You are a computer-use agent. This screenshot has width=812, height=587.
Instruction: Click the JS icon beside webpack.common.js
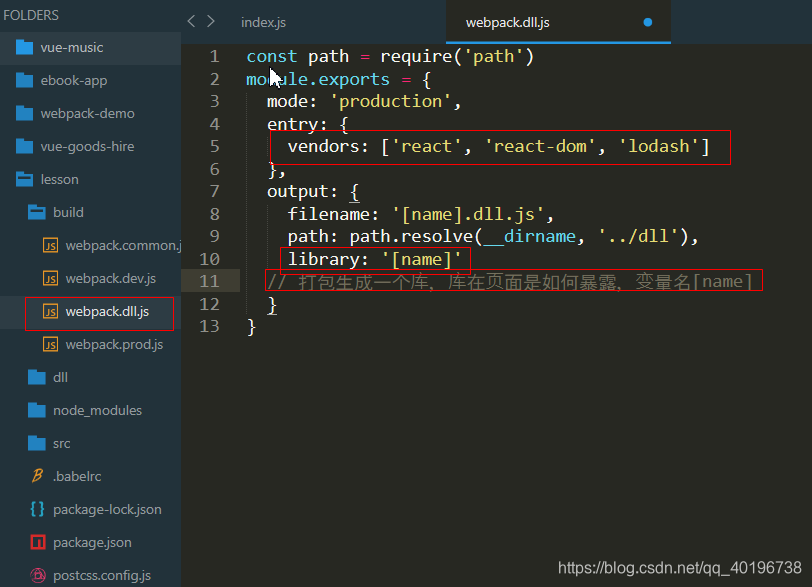[x=50, y=245]
